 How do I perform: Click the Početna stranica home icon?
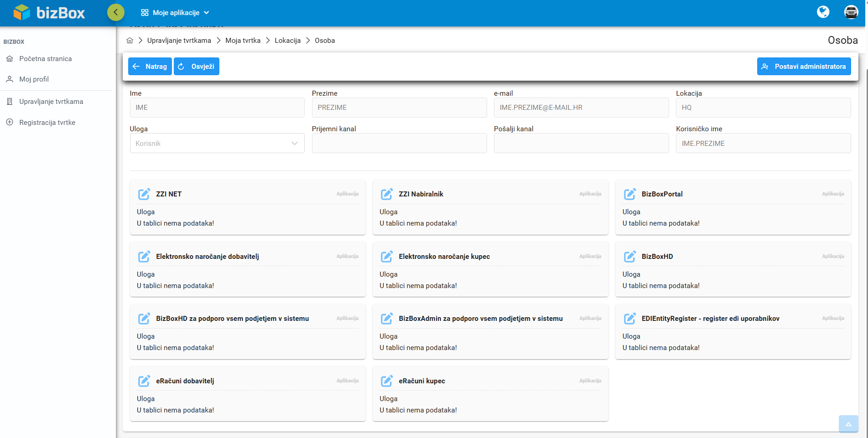tap(10, 59)
